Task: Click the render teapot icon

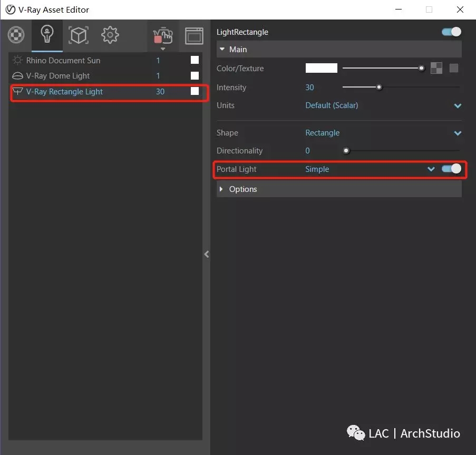Action: pos(163,36)
